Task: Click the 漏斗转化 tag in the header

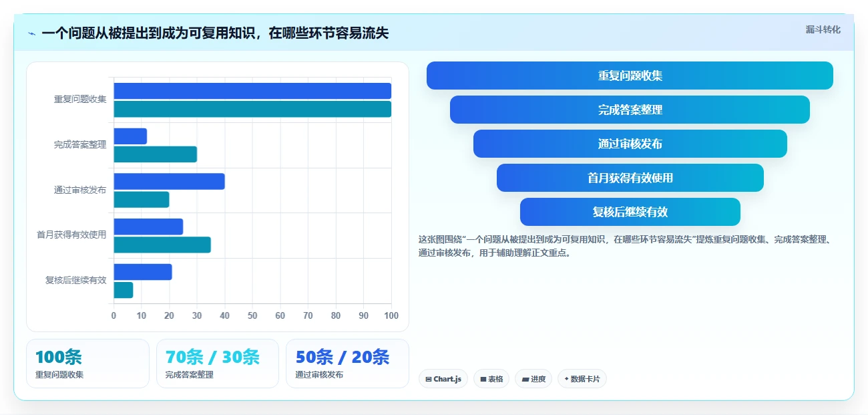Action: coord(823,29)
